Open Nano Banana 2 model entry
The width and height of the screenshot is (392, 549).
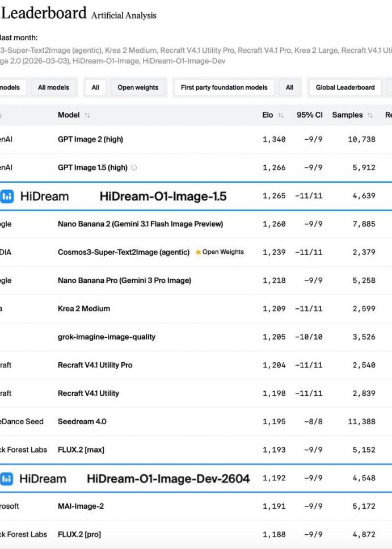140,224
